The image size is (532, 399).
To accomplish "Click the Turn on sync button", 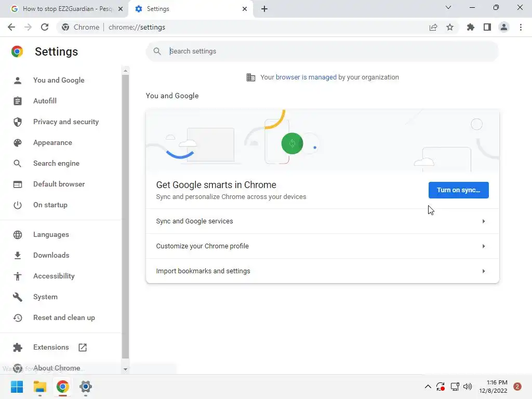I will pyautogui.click(x=458, y=190).
